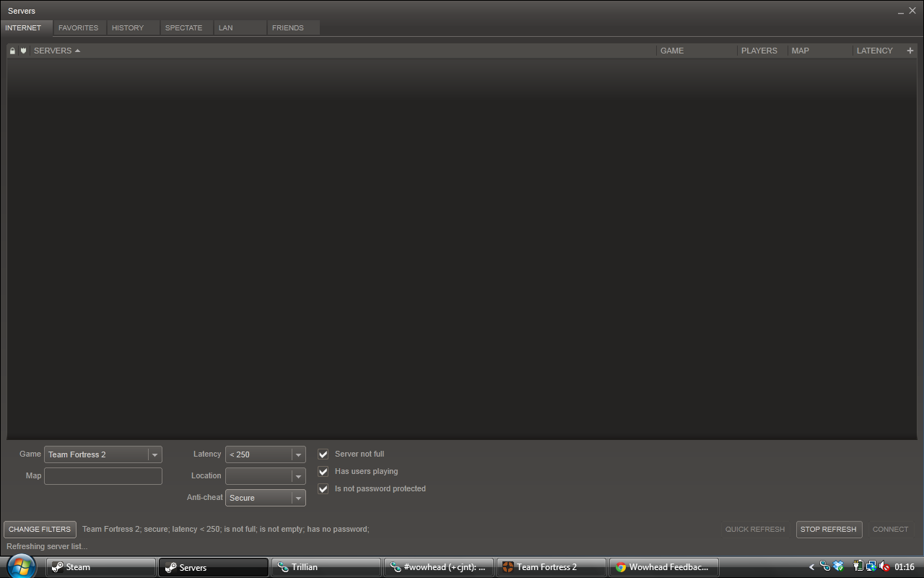Click the Map filter text field
This screenshot has height=578, width=924.
coord(103,476)
